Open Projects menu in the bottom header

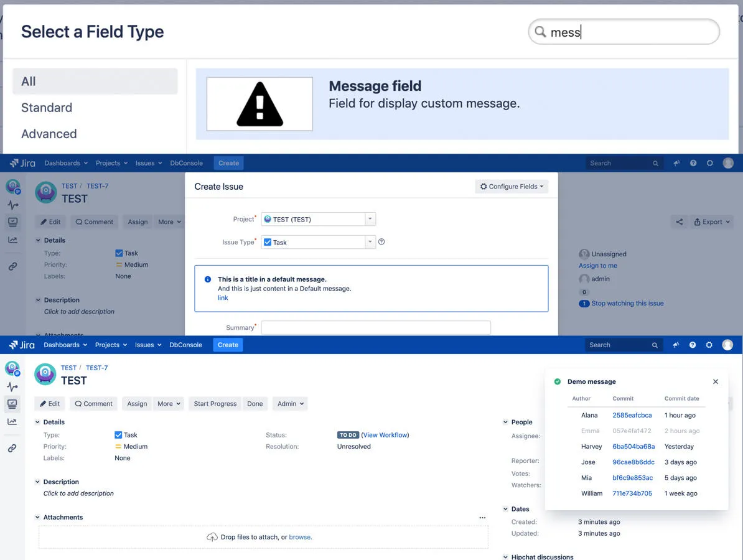111,345
